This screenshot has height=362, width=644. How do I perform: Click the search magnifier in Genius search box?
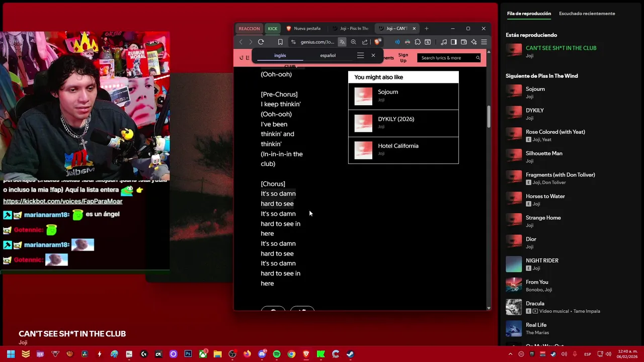(477, 58)
